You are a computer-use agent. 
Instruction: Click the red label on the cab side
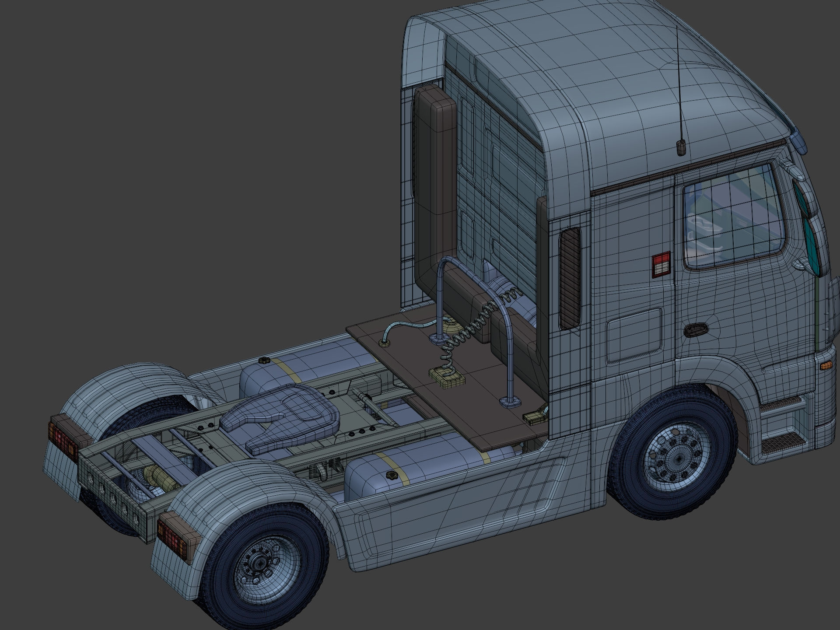click(661, 265)
